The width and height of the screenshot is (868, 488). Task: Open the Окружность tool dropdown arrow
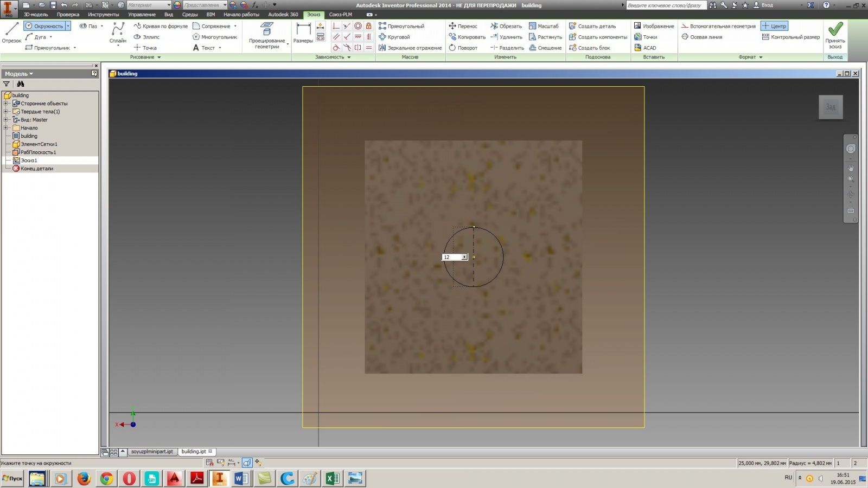pos(68,25)
